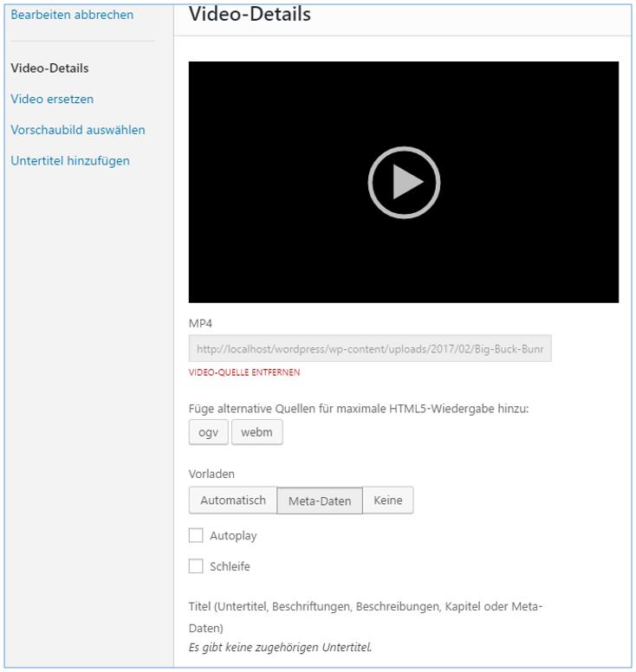The width and height of the screenshot is (636, 672).
Task: Select Untertitel hinzufügen in sidebar
Action: (70, 160)
